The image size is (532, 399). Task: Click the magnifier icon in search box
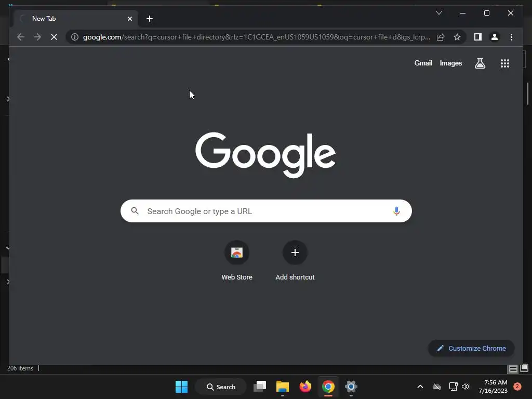pyautogui.click(x=135, y=211)
